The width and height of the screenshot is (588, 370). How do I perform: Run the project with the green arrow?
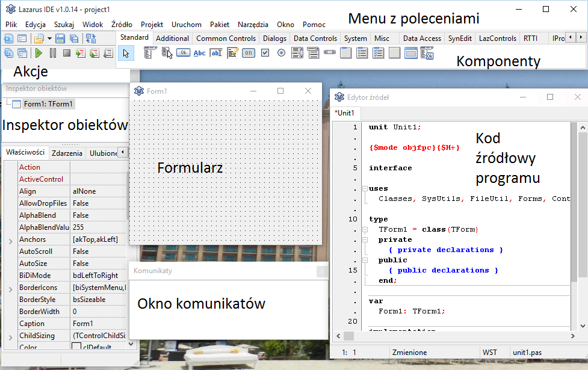(39, 53)
